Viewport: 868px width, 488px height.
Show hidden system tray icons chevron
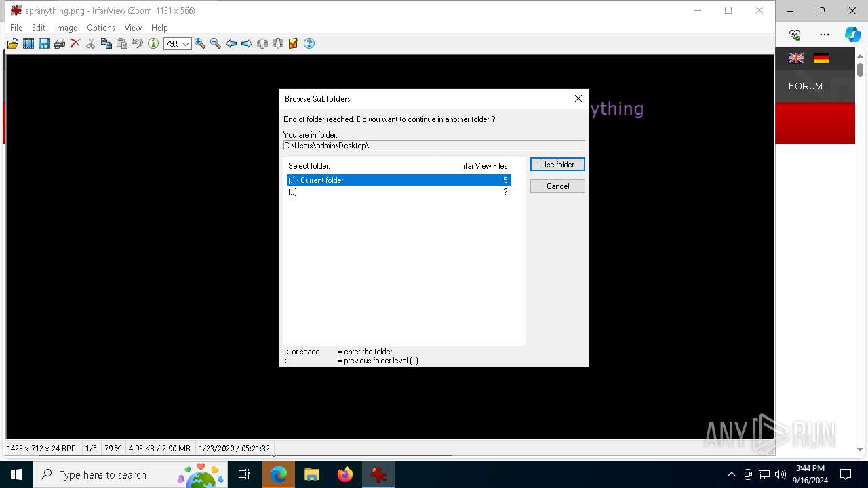pyautogui.click(x=731, y=474)
